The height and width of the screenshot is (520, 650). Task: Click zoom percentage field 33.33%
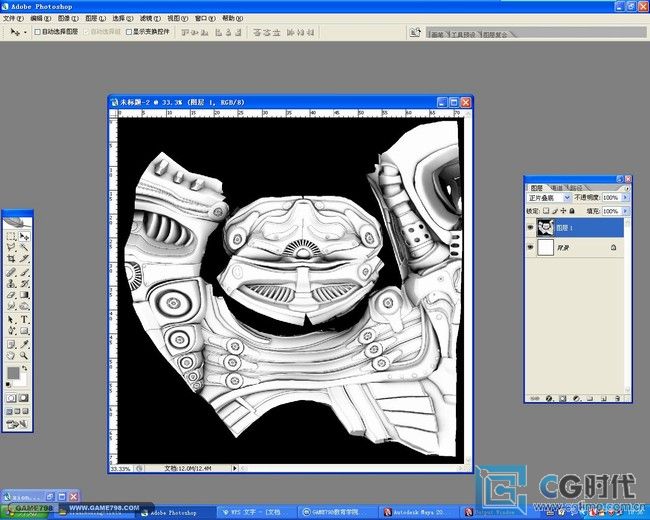[121, 469]
